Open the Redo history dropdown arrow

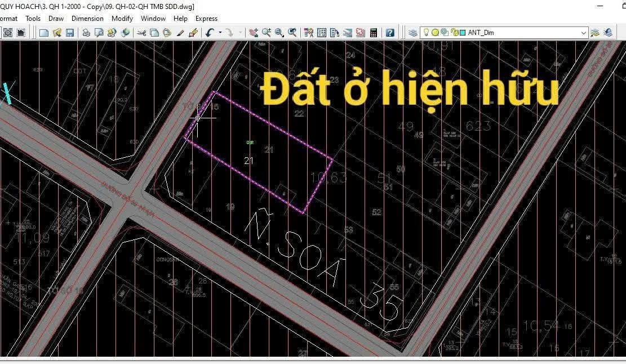241,33
